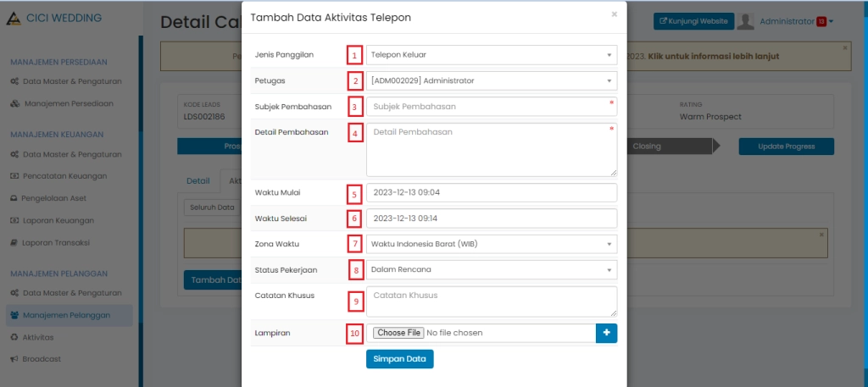The image size is (868, 387).
Task: Click the Waktu Mulai date field
Action: (492, 192)
